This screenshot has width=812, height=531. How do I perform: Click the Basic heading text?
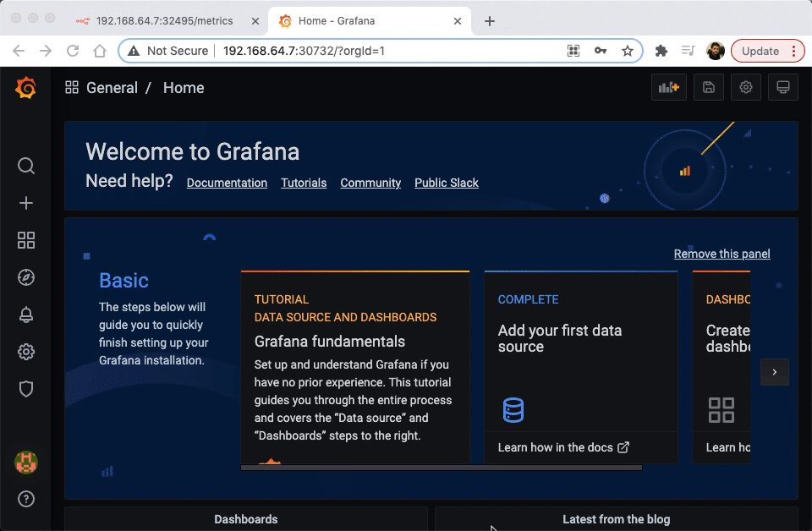[x=123, y=281]
